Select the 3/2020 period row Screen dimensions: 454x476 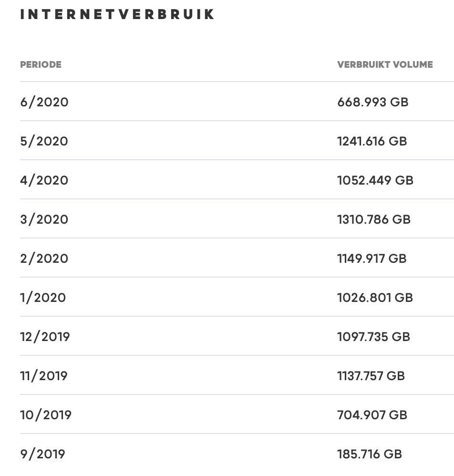pos(44,219)
